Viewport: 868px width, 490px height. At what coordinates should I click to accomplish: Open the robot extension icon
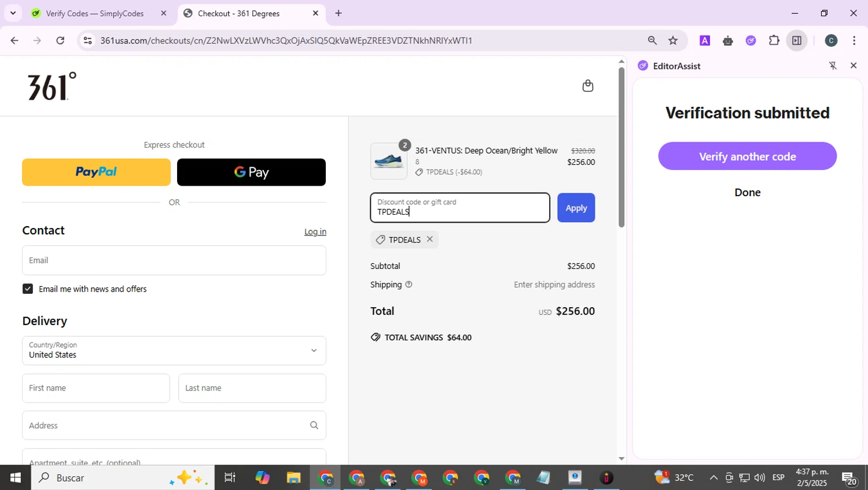(727, 40)
